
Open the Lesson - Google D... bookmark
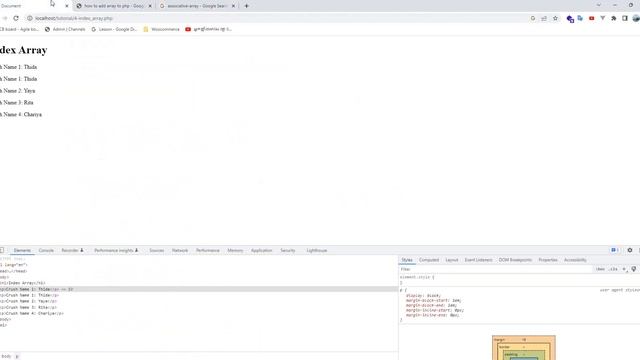coord(114,29)
